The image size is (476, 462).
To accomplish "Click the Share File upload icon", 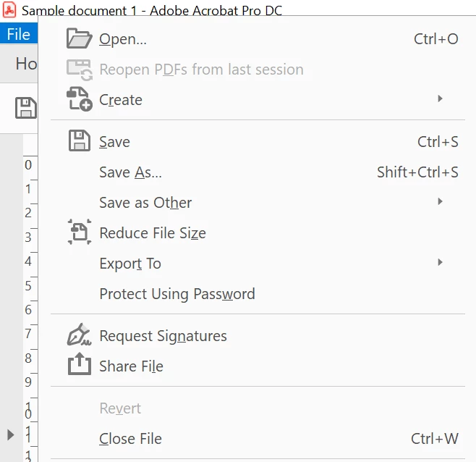I will click(79, 365).
